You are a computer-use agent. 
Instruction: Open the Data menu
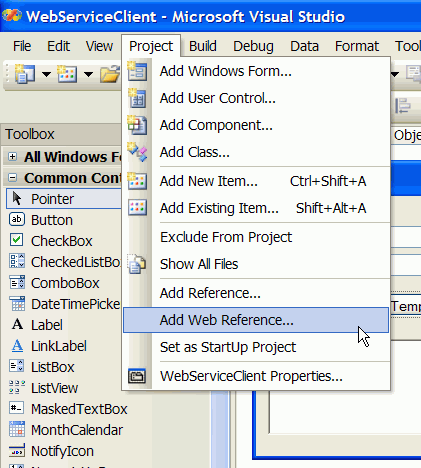[x=304, y=46]
